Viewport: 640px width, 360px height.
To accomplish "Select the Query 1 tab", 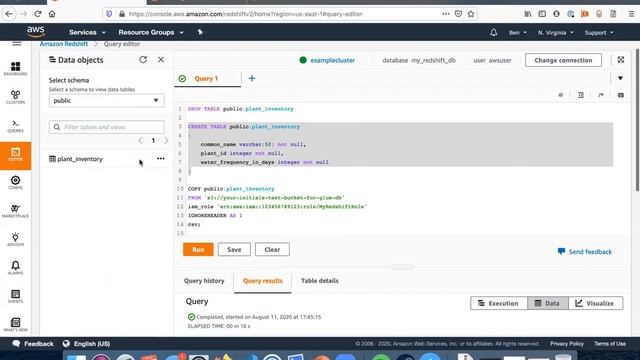I will click(x=207, y=78).
